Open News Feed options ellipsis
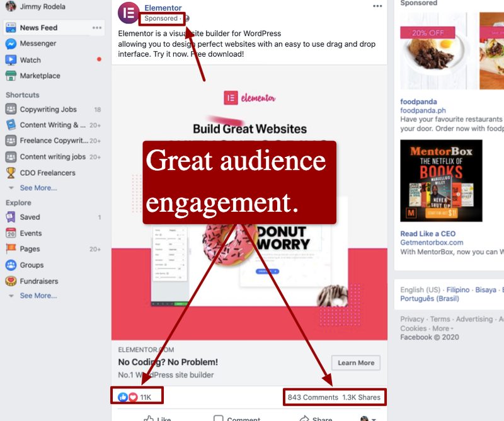 (x=97, y=28)
